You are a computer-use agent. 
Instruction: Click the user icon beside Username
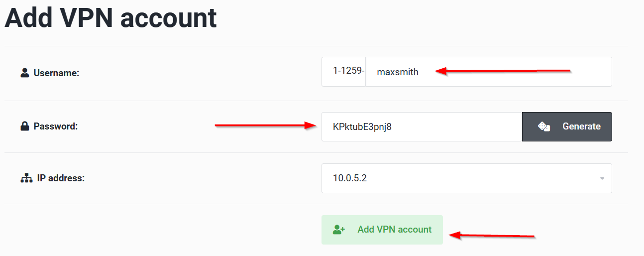[25, 73]
